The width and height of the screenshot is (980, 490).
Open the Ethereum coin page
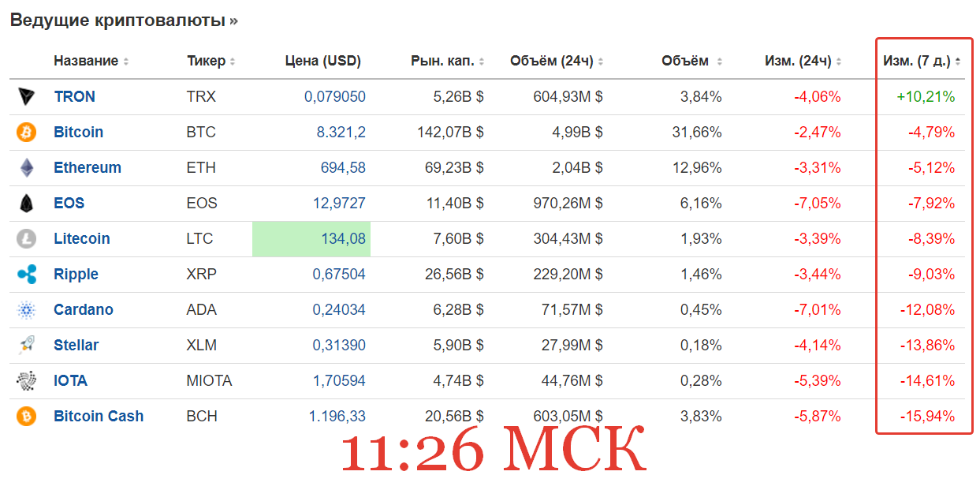coord(88,168)
